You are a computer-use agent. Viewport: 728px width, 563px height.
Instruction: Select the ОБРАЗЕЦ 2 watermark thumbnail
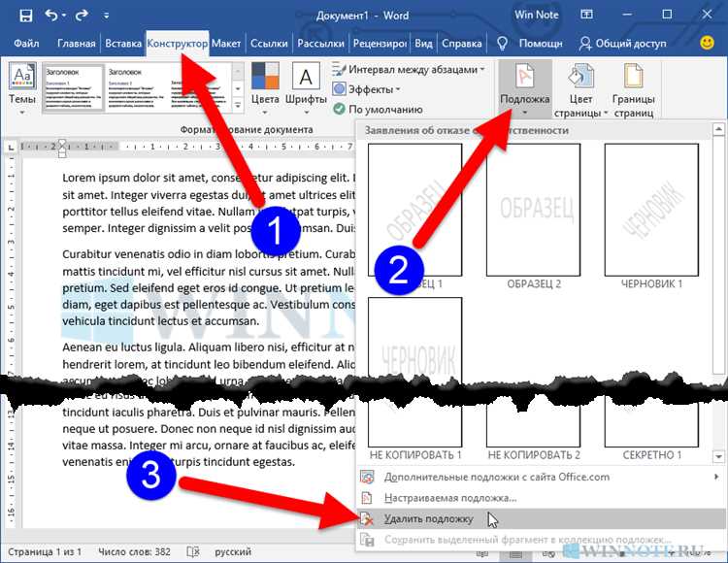(533, 210)
